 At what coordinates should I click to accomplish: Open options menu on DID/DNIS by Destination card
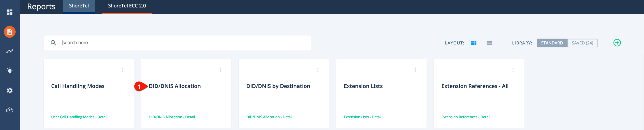coord(318,70)
